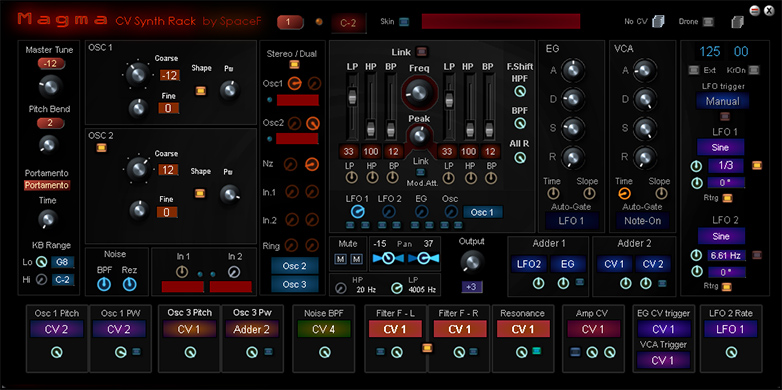The height and width of the screenshot is (390, 782).
Task: Click the Portamento mode button
Action: [47, 185]
